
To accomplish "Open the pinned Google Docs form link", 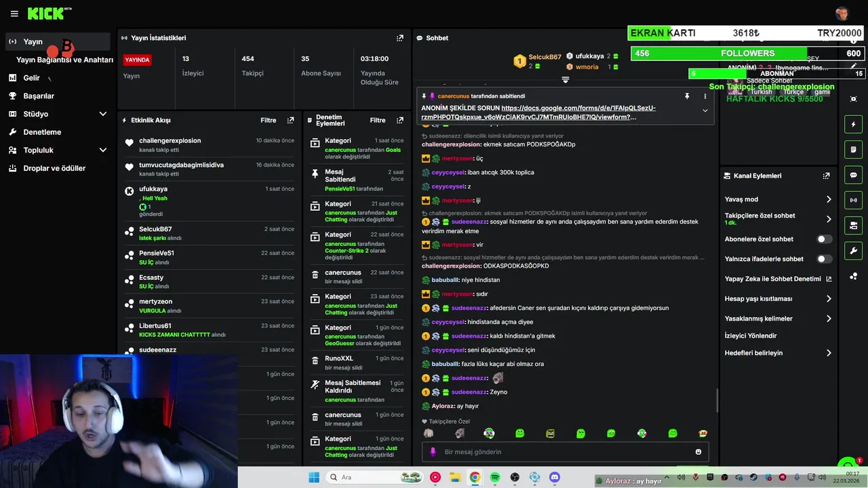I will pos(540,113).
